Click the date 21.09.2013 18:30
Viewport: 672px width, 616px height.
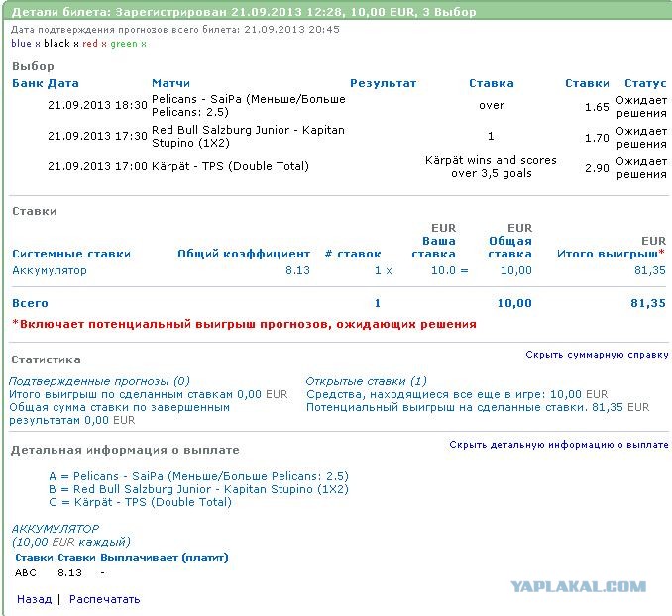click(x=97, y=105)
